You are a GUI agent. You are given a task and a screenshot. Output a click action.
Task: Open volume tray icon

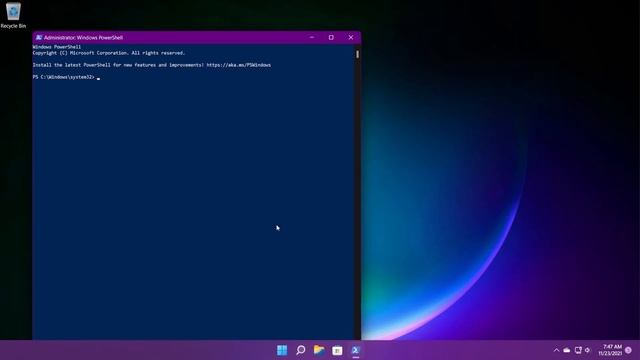point(587,350)
